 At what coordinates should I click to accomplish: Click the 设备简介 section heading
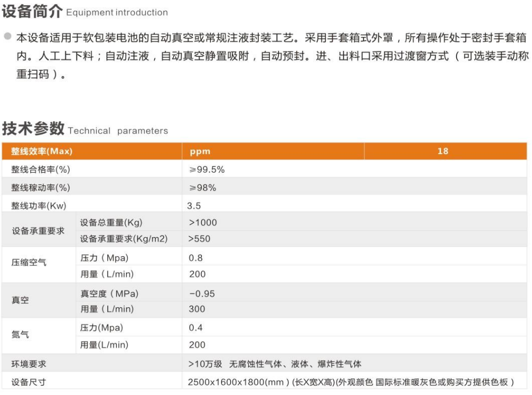(x=32, y=11)
